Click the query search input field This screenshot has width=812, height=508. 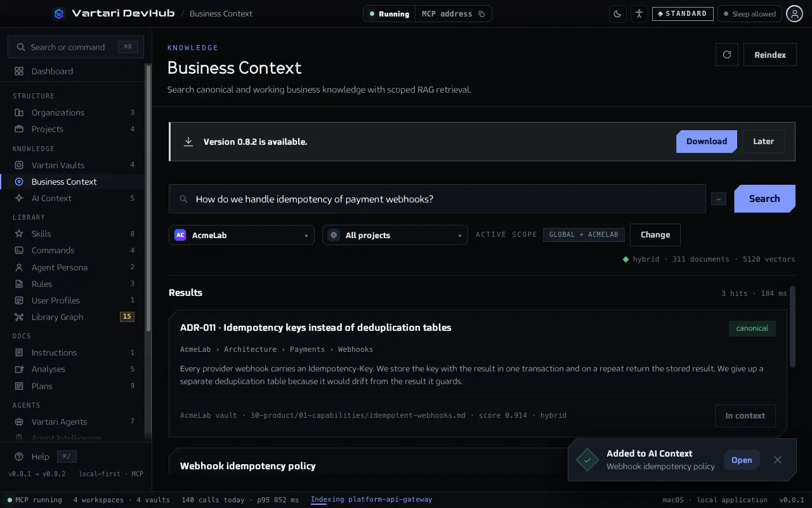(x=437, y=199)
